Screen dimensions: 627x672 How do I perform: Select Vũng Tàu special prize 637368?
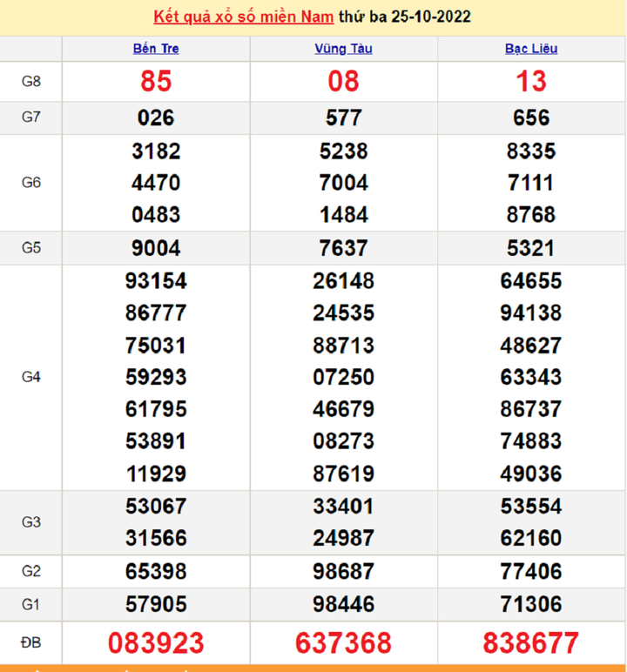(x=343, y=643)
